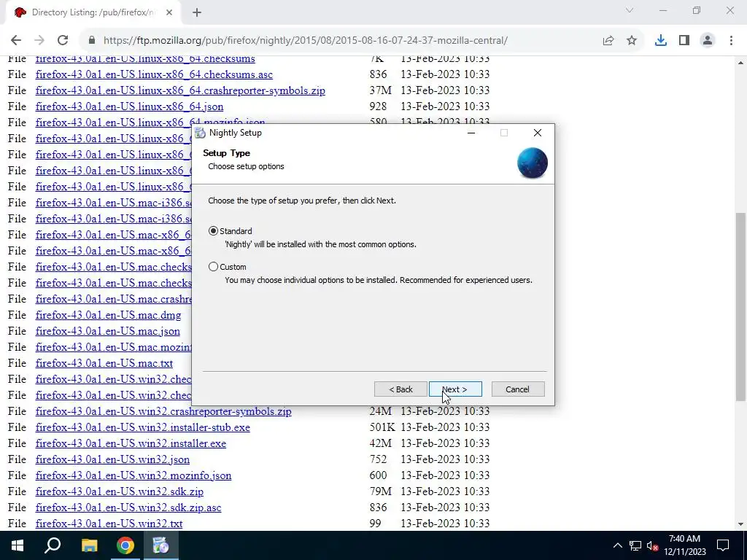Open Chrome three-dot menu
This screenshot has height=560, width=747.
(x=731, y=41)
